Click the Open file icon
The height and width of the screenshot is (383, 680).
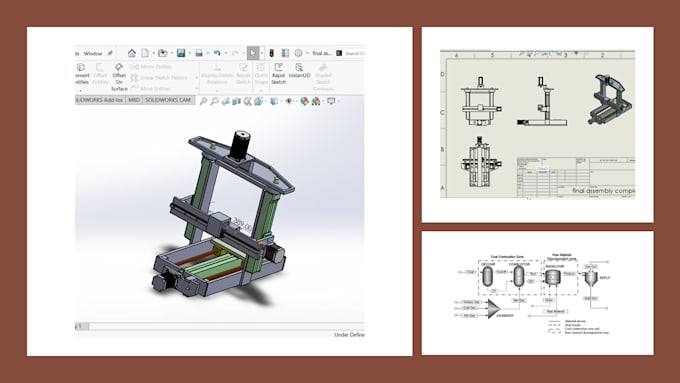coord(163,53)
